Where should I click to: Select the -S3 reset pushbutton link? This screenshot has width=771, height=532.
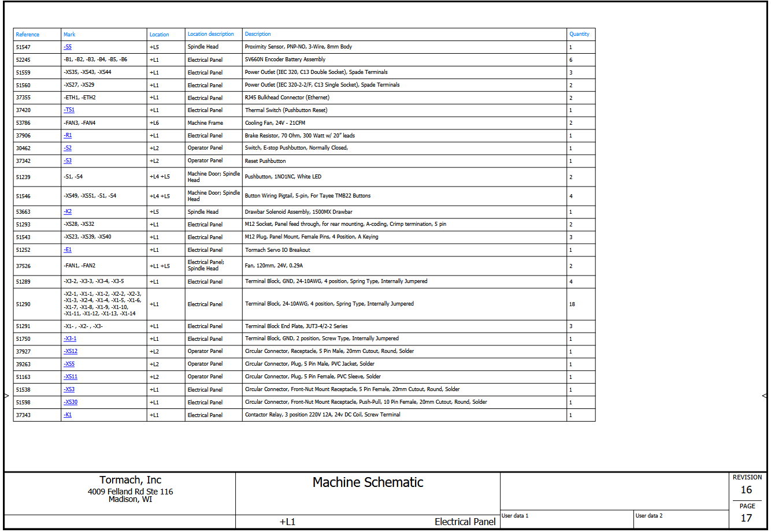(68, 161)
